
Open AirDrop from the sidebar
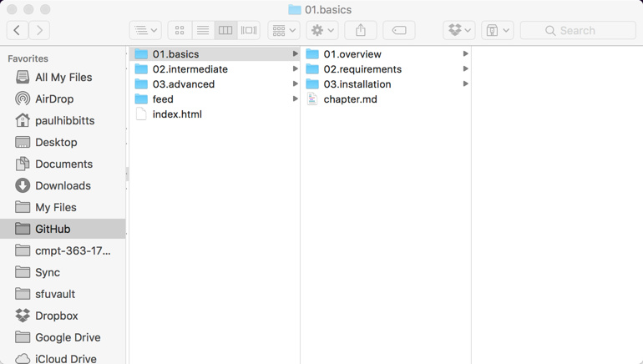(63, 99)
